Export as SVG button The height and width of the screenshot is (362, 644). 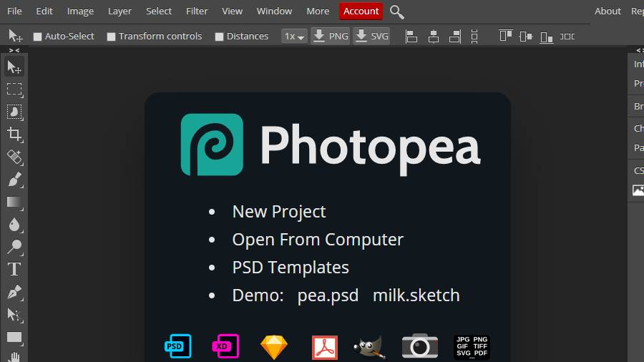[371, 36]
